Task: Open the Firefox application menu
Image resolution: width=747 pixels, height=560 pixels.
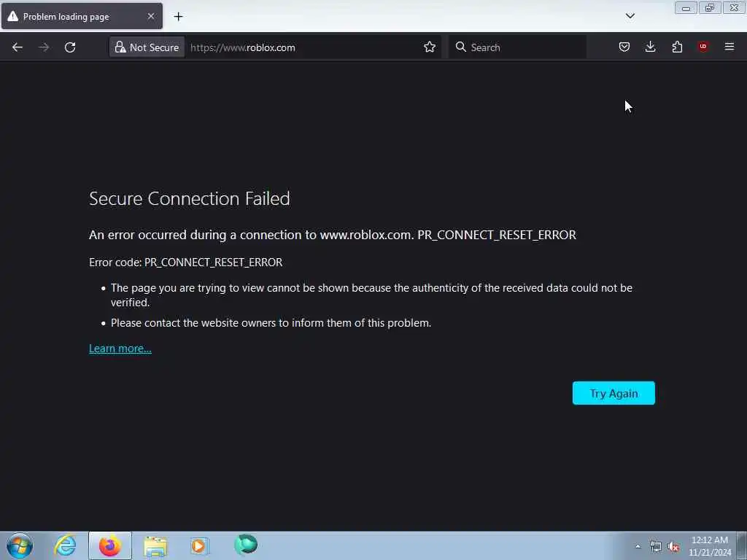Action: pos(729,47)
